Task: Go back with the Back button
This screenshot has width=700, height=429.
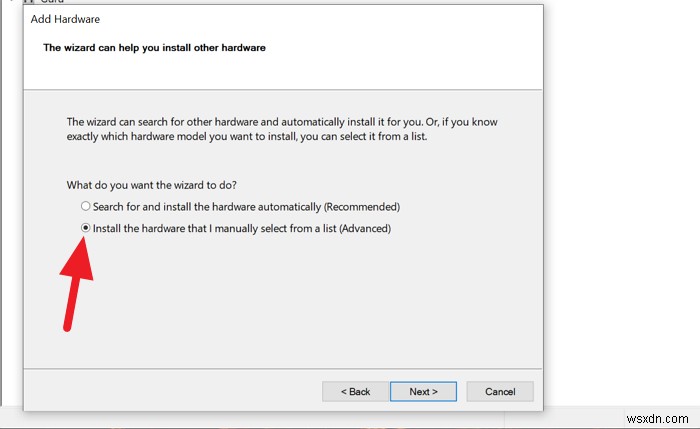Action: pyautogui.click(x=355, y=391)
